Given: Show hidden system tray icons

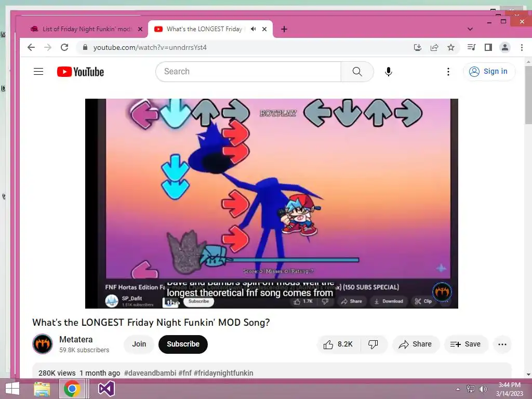Looking at the screenshot, I should coord(458,389).
